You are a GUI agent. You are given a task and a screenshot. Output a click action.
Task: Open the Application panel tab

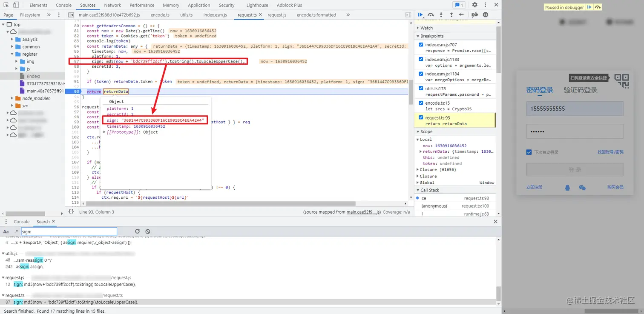pos(199,5)
